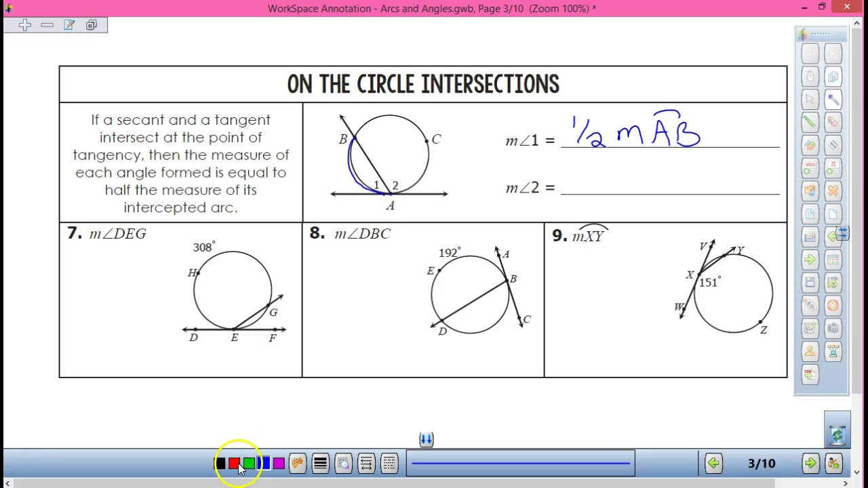Click problem '8. m∠DBC' label
This screenshot has width=868, height=488.
[x=350, y=233]
